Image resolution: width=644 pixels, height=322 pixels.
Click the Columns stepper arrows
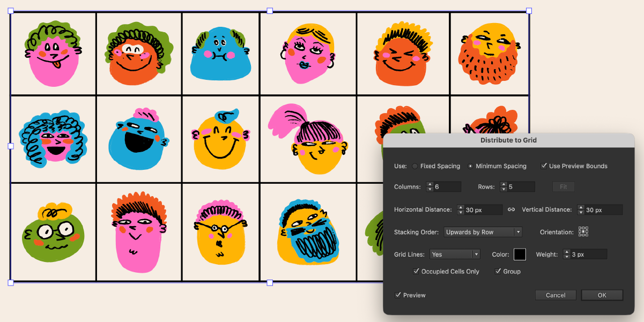[430, 187]
